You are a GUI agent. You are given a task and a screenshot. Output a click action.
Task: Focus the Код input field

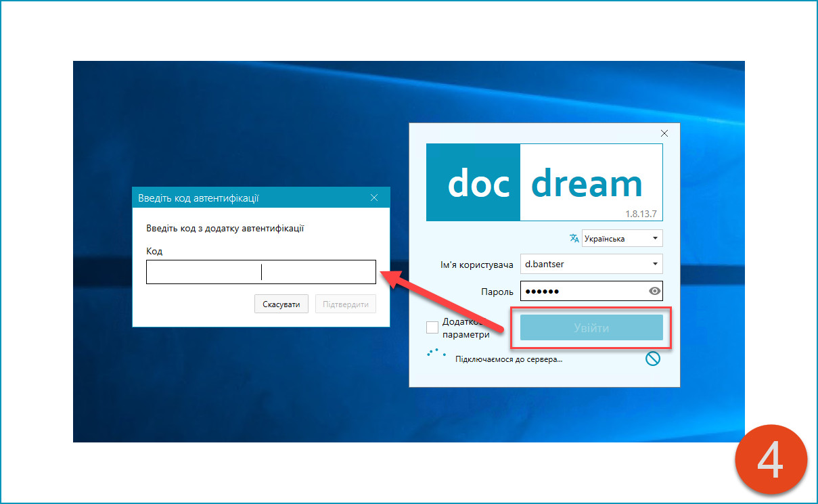click(260, 272)
